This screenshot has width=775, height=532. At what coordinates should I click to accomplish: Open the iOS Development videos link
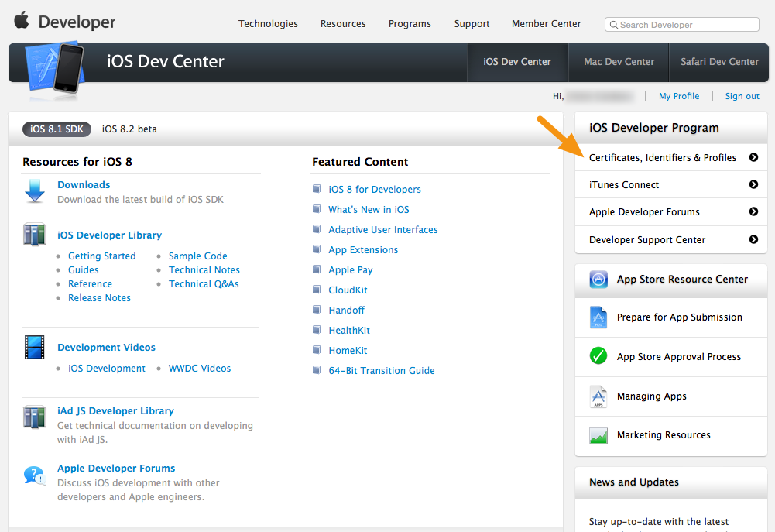(x=107, y=369)
